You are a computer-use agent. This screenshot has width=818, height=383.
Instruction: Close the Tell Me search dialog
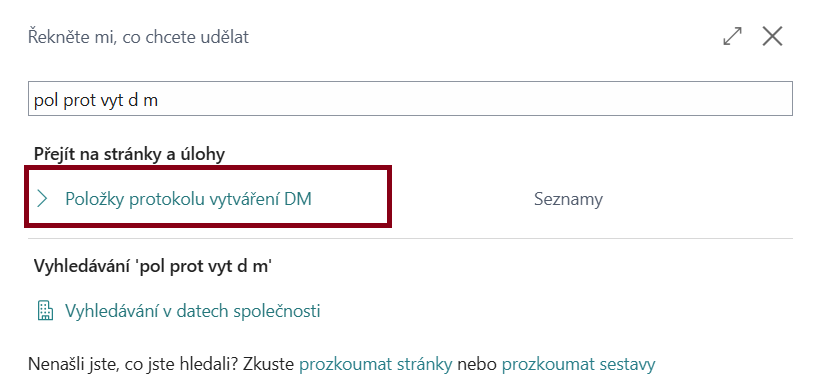click(772, 37)
